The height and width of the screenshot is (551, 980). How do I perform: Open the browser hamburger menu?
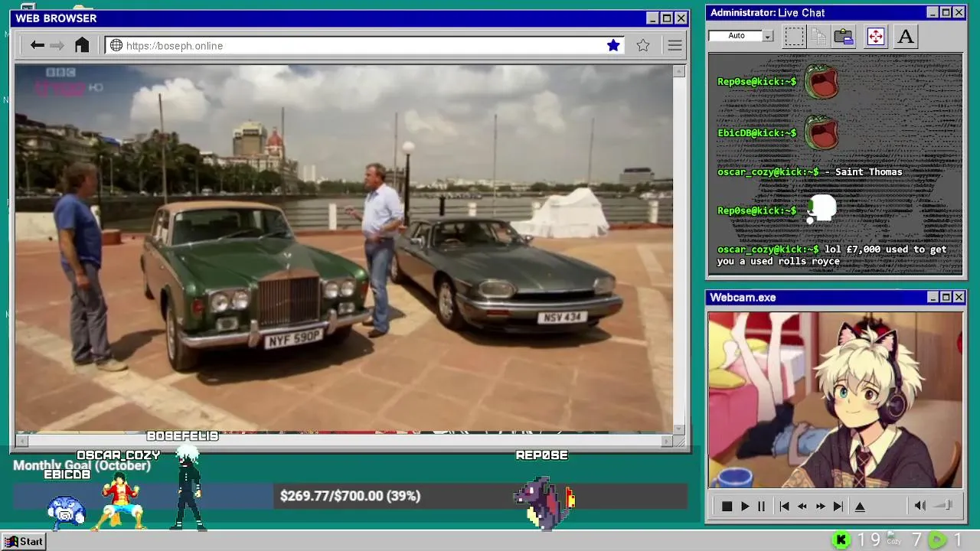(x=675, y=45)
